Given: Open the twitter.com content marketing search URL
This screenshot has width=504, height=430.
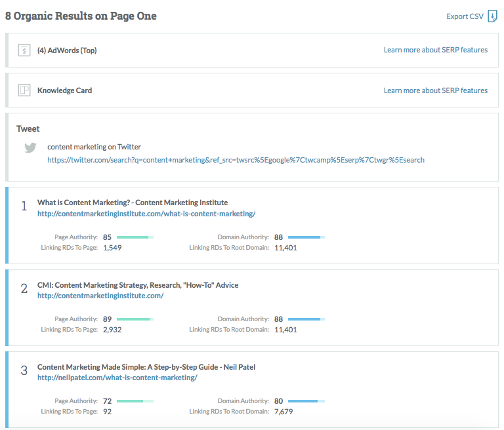Looking at the screenshot, I should (x=236, y=160).
